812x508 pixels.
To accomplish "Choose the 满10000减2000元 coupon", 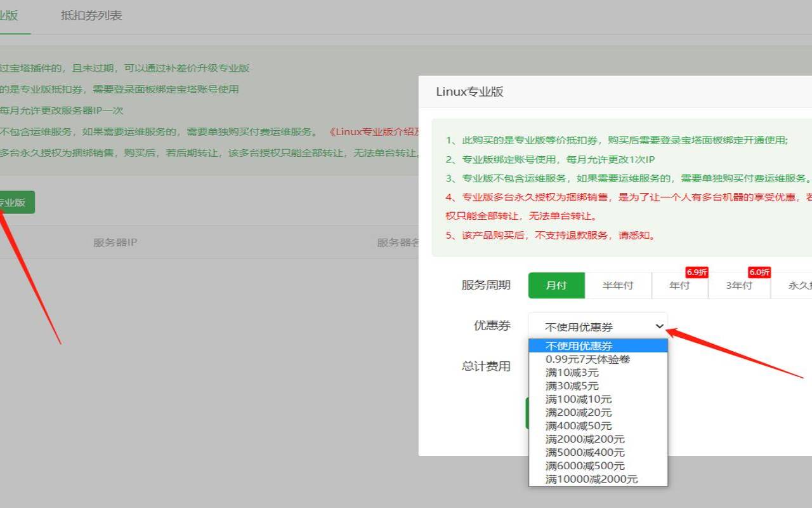I will [x=598, y=479].
